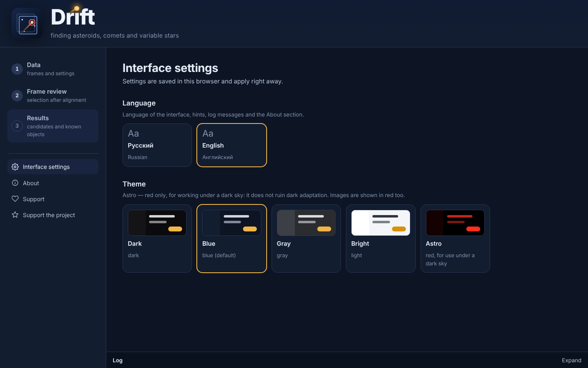Go to the Frame review step

53,96
